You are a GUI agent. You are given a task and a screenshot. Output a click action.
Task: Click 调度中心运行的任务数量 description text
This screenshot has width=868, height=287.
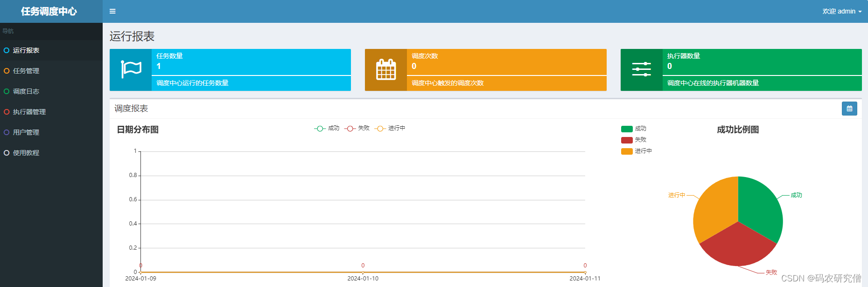[192, 83]
